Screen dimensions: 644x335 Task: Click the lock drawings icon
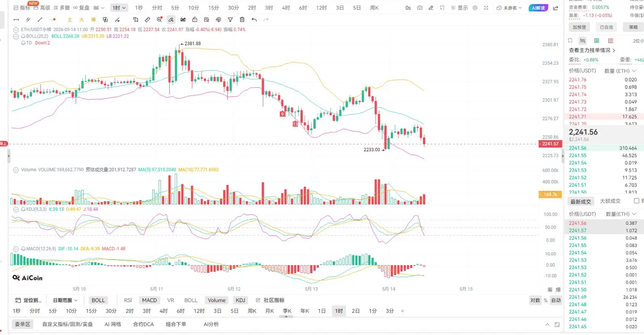coord(195,19)
